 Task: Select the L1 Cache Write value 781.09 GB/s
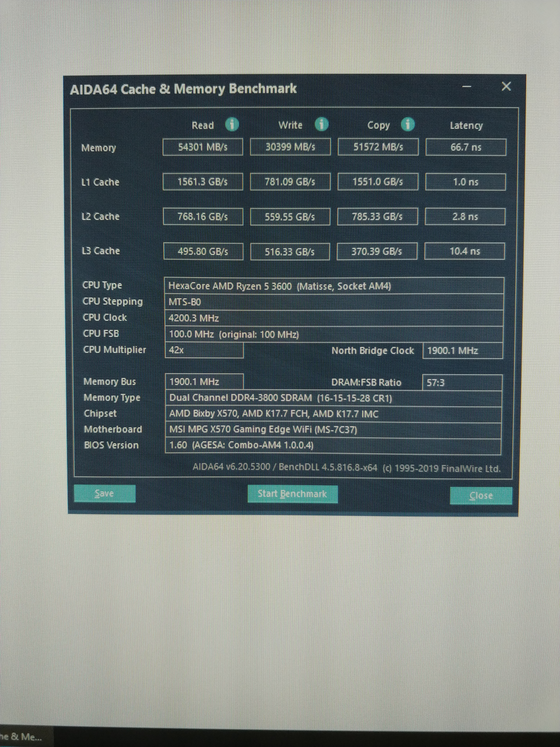click(290, 182)
